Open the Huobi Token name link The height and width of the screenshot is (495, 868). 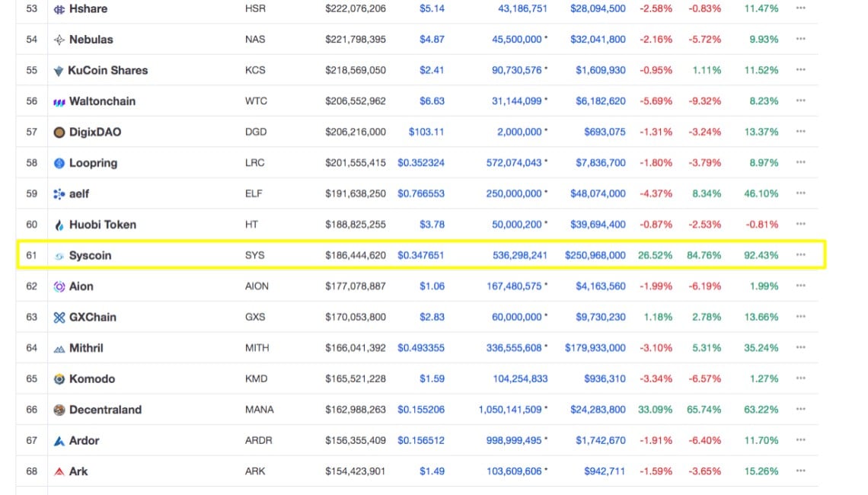pos(103,225)
